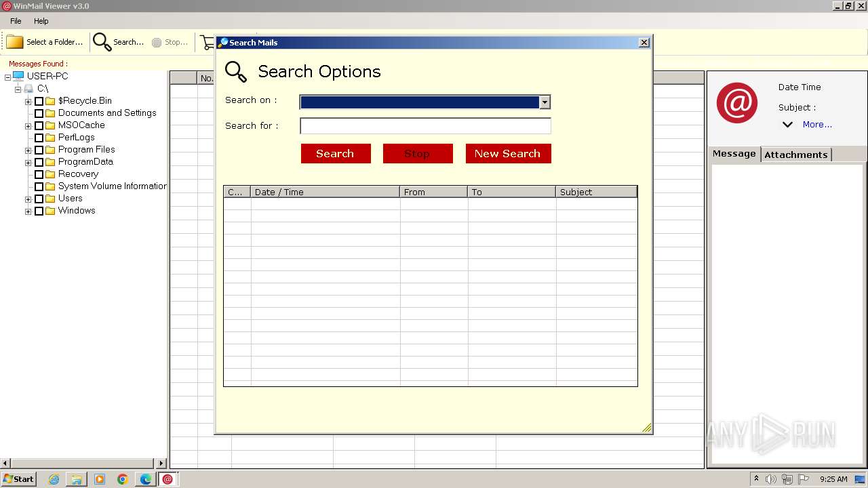The image size is (868, 488).
Task: Click the Show desktop button
Action: pos(860,479)
